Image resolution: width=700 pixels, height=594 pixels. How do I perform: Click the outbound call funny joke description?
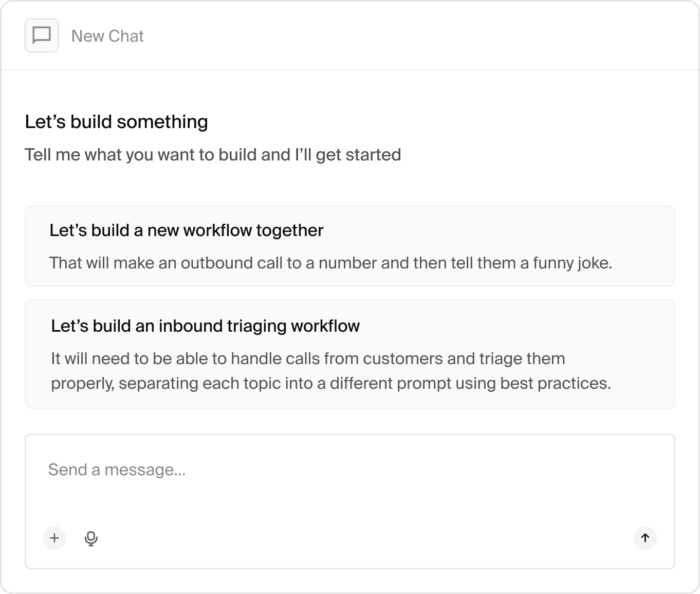coord(330,263)
